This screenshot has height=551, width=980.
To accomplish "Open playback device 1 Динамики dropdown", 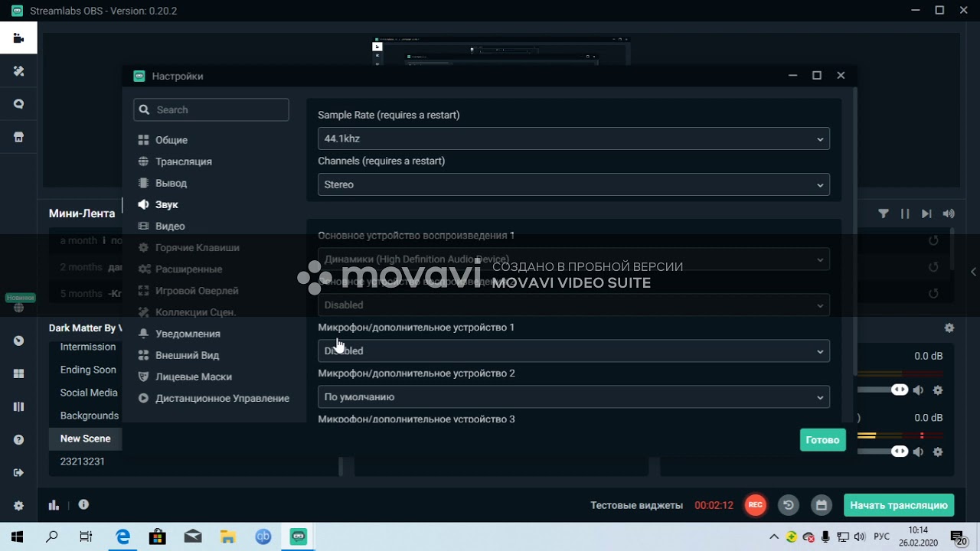I will click(573, 259).
